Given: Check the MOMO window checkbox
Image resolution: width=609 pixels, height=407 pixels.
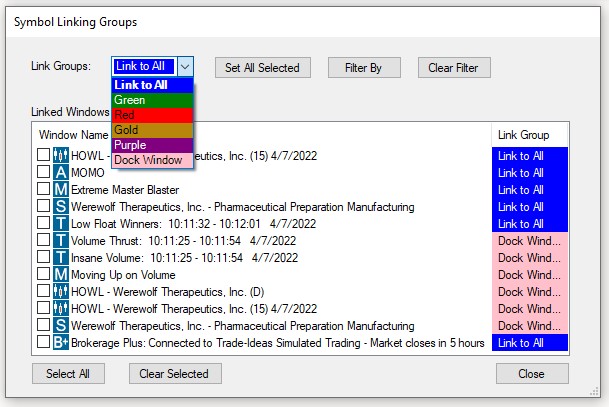Looking at the screenshot, I should tap(43, 173).
